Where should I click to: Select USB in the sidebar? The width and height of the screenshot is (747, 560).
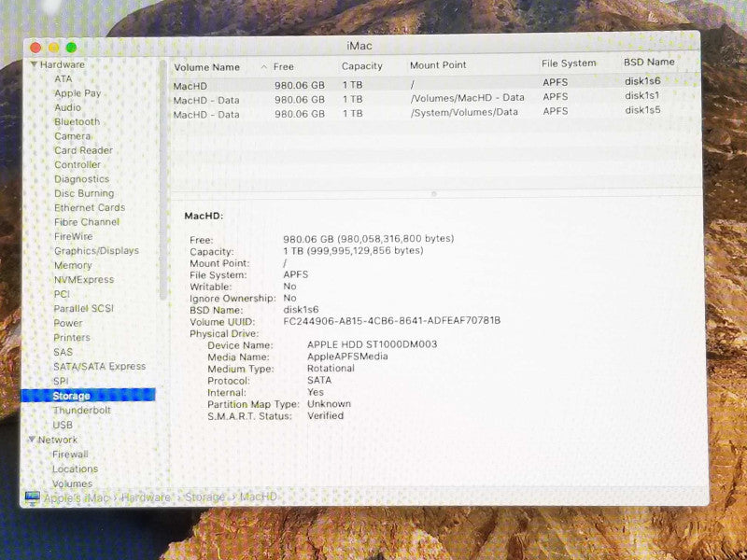tap(63, 425)
